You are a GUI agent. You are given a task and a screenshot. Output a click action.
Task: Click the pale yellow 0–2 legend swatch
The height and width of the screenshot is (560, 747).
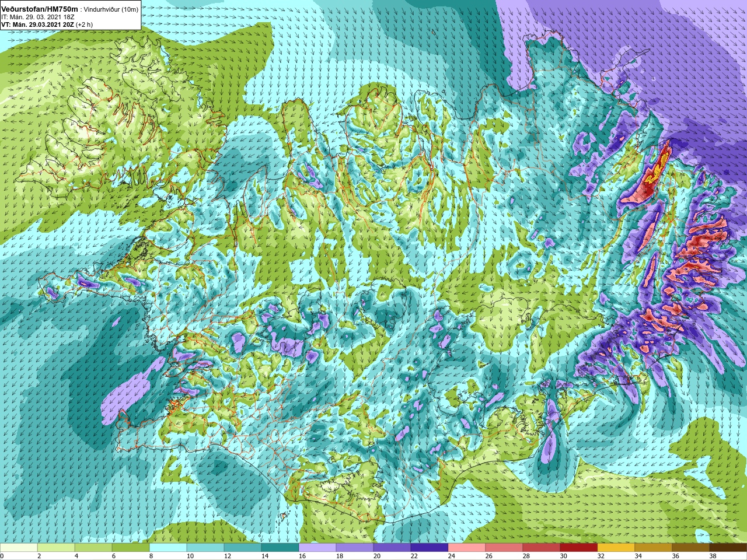[19, 548]
